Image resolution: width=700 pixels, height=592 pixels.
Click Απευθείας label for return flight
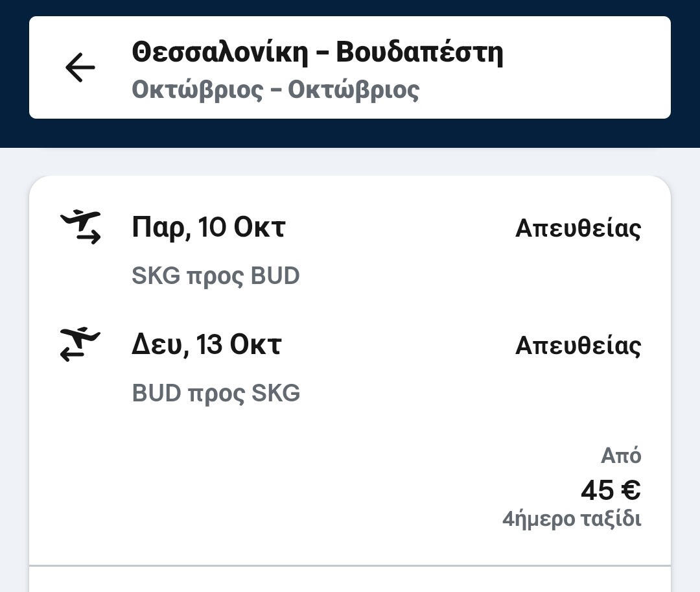coord(577,346)
